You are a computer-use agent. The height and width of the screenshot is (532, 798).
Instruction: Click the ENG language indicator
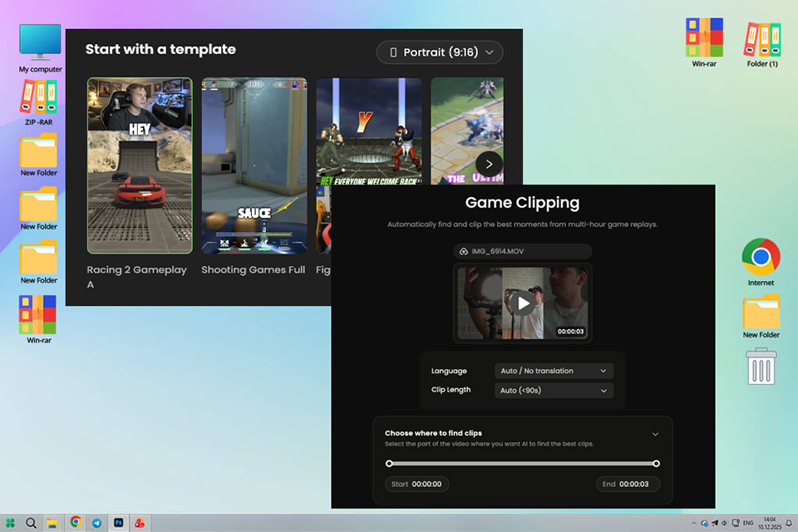tap(748, 524)
